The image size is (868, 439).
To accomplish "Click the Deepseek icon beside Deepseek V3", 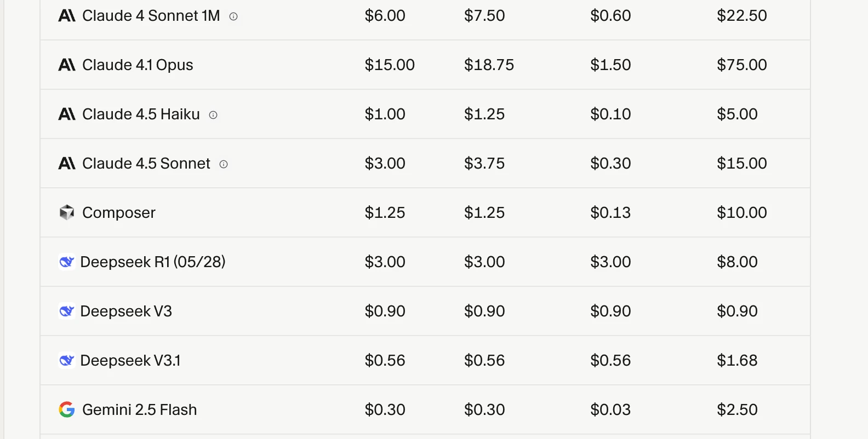I will click(67, 311).
